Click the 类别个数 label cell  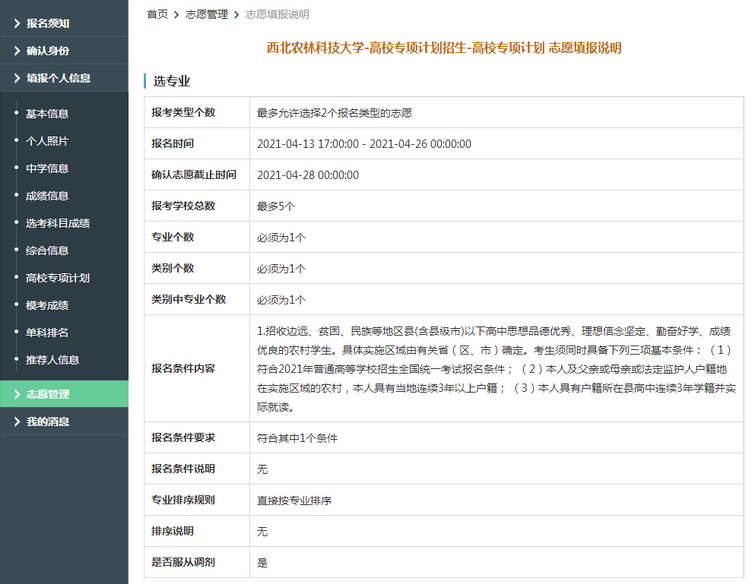tap(197, 268)
